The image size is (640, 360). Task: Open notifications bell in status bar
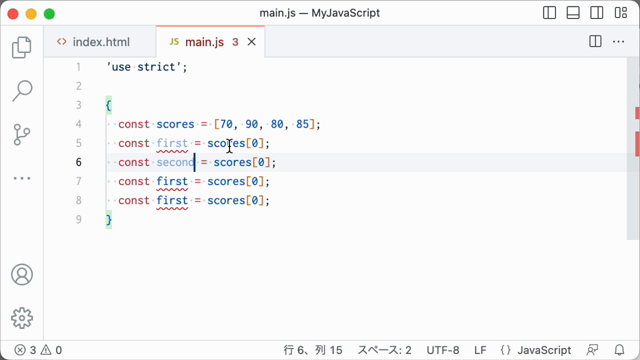tap(620, 350)
